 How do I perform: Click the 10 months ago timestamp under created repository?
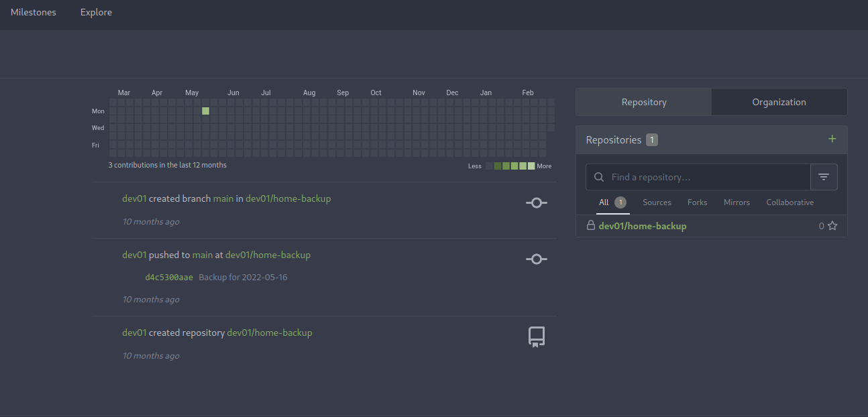pyautogui.click(x=151, y=356)
